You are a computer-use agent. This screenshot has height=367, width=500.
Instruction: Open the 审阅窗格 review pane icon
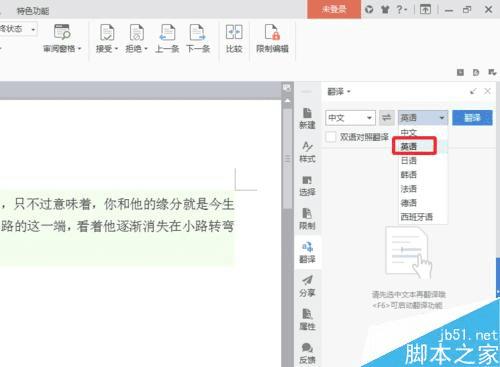pyautogui.click(x=62, y=32)
